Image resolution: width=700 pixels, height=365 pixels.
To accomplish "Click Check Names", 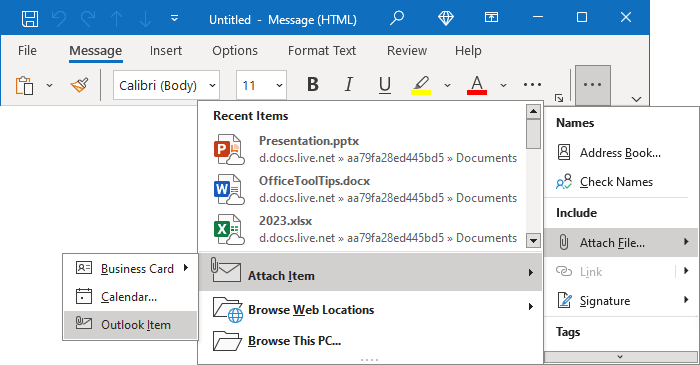I will click(621, 182).
